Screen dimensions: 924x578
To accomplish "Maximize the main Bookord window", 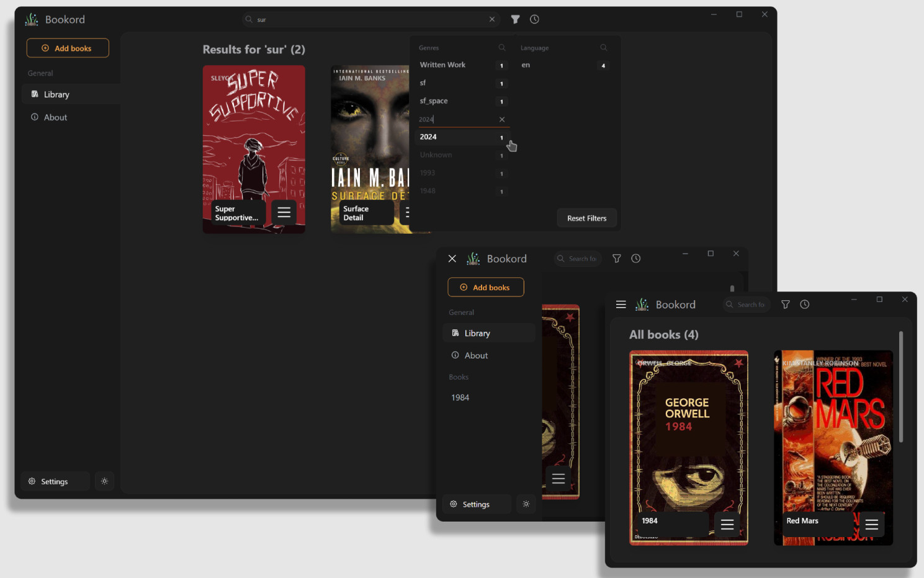I will 739,14.
